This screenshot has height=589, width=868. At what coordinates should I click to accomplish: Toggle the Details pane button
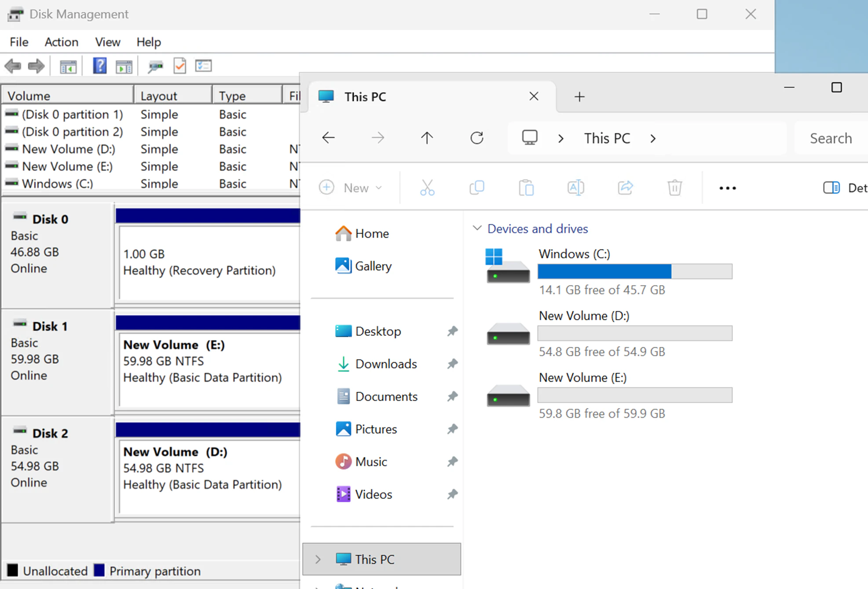845,188
